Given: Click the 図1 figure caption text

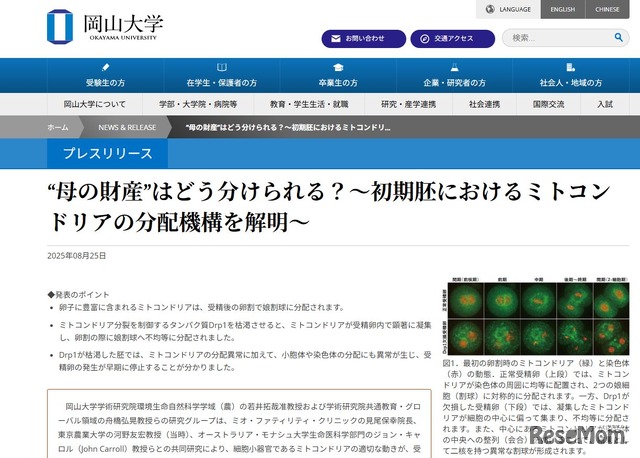Looking at the screenshot, I should 536,407.
